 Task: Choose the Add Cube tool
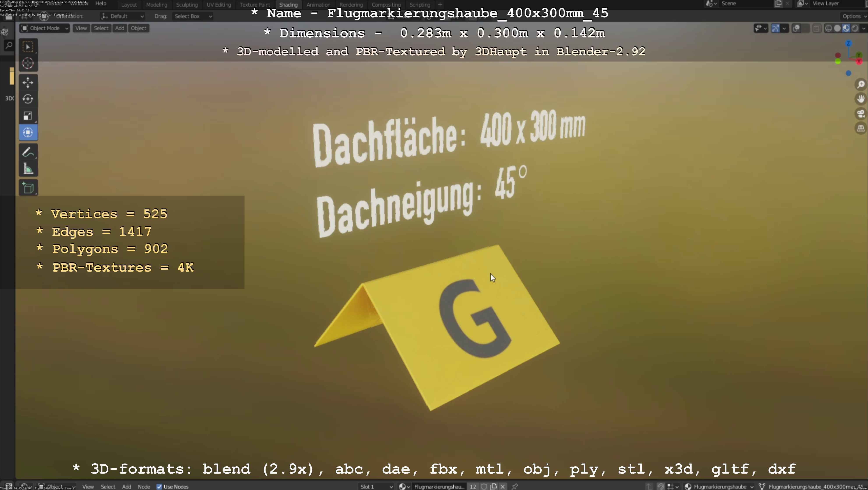point(28,188)
